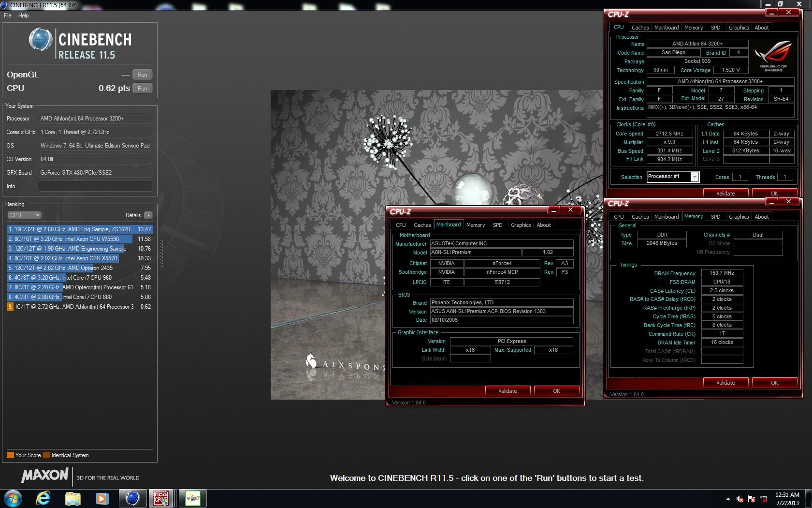The height and width of the screenshot is (508, 812).
Task: Click the ROG Republic of Gamers logo
Action: click(x=773, y=56)
